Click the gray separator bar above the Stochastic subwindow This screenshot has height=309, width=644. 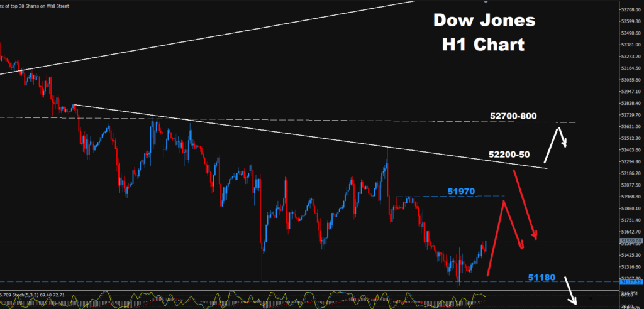click(309, 291)
